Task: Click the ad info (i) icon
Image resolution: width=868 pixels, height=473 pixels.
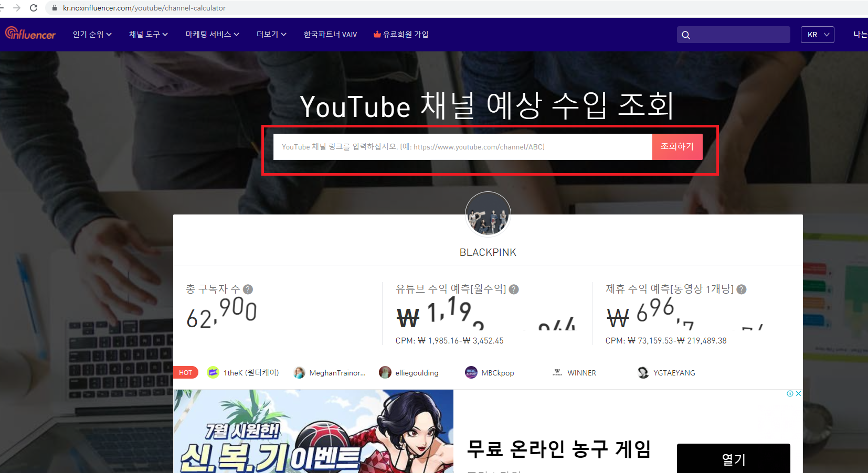Action: [x=790, y=393]
